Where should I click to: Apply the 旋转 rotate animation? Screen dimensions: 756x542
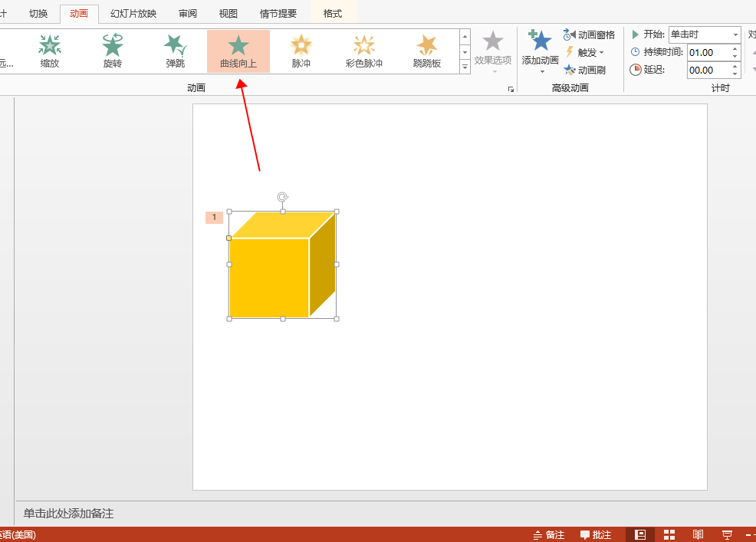click(x=113, y=51)
